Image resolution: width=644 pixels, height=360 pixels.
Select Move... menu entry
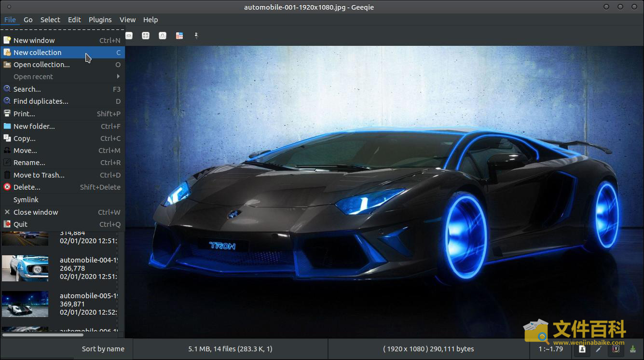coord(62,151)
